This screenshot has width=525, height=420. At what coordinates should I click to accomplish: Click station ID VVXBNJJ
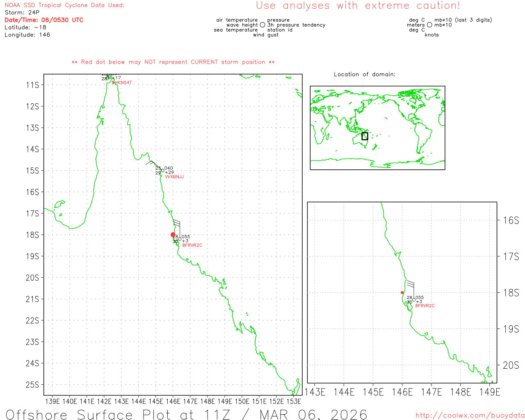point(174,177)
